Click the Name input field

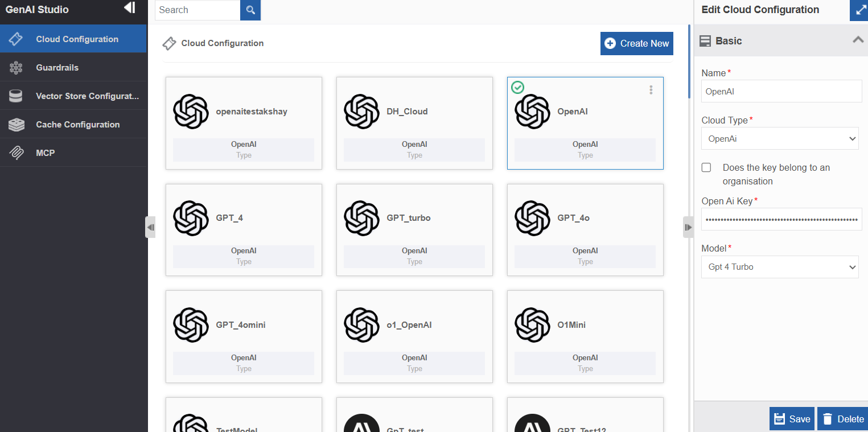pos(781,91)
